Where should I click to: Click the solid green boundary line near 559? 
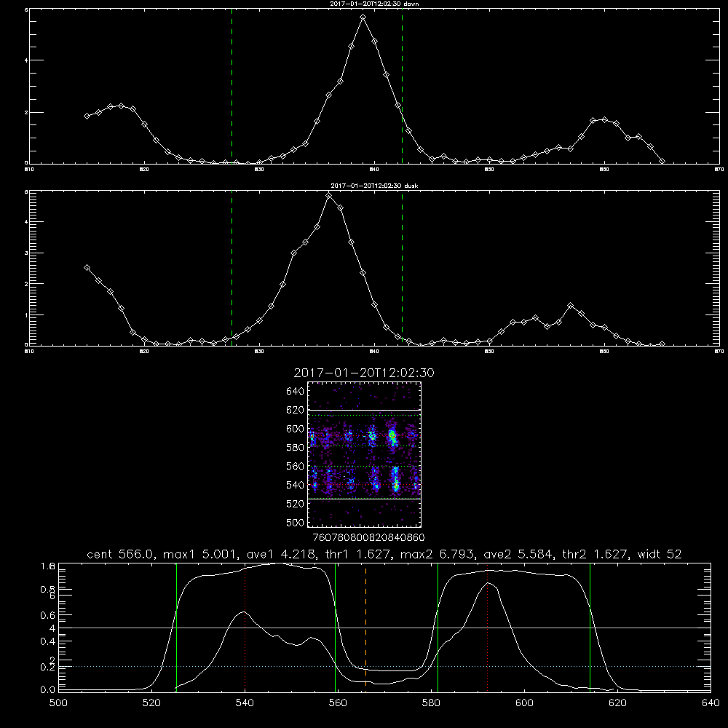coord(335,627)
